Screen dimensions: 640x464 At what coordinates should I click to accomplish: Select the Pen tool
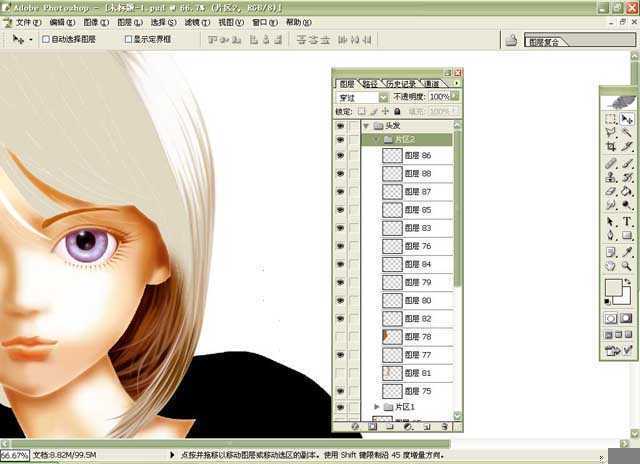point(611,235)
